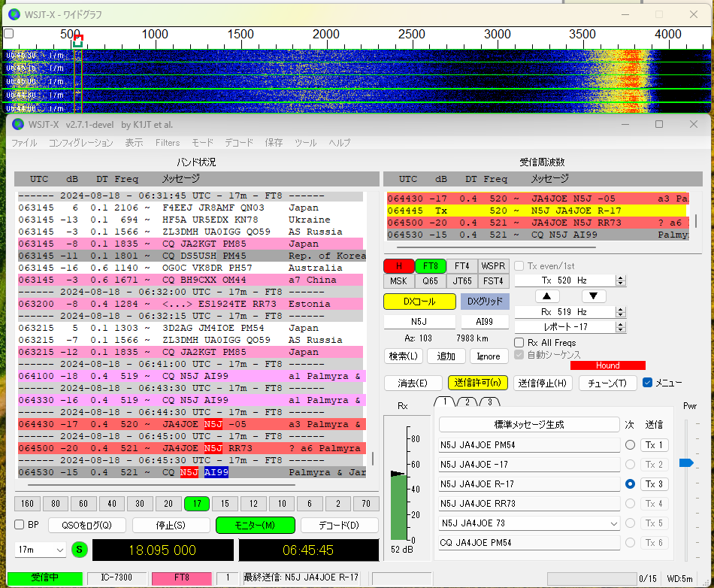The width and height of the screenshot is (714, 588).
Task: Enable the Rx All Freqs checkbox
Action: click(x=520, y=343)
